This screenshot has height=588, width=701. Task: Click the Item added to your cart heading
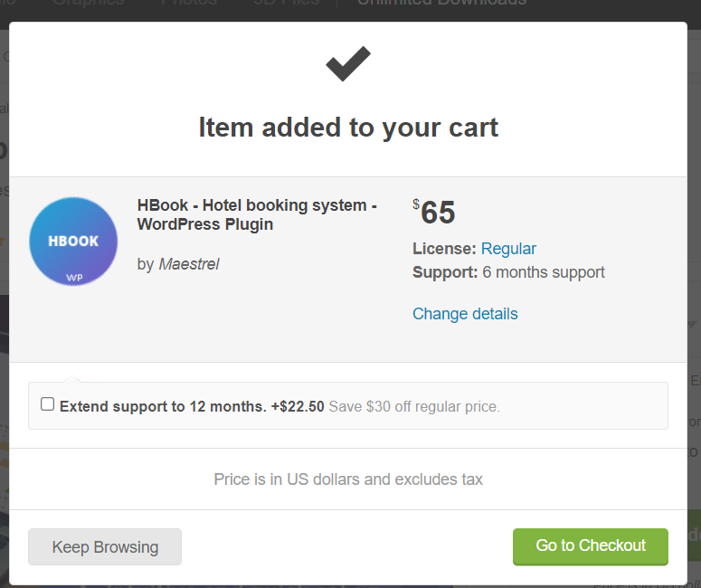(348, 128)
